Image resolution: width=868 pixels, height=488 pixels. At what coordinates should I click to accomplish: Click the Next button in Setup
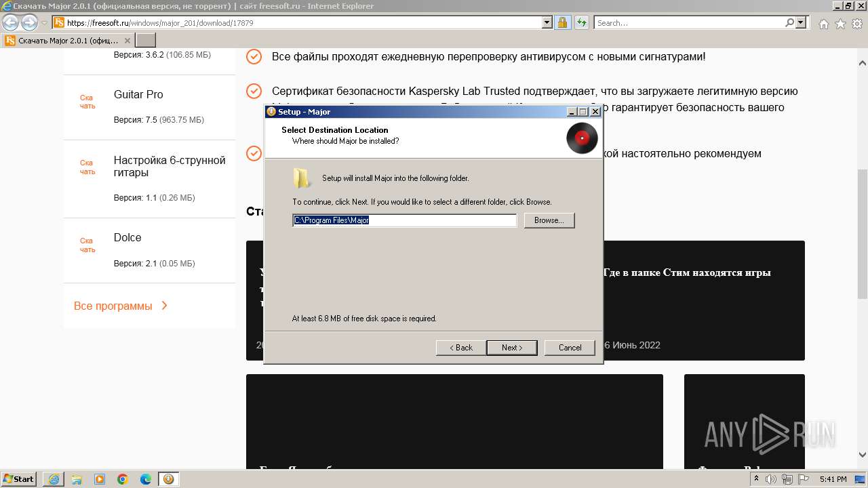tap(512, 348)
